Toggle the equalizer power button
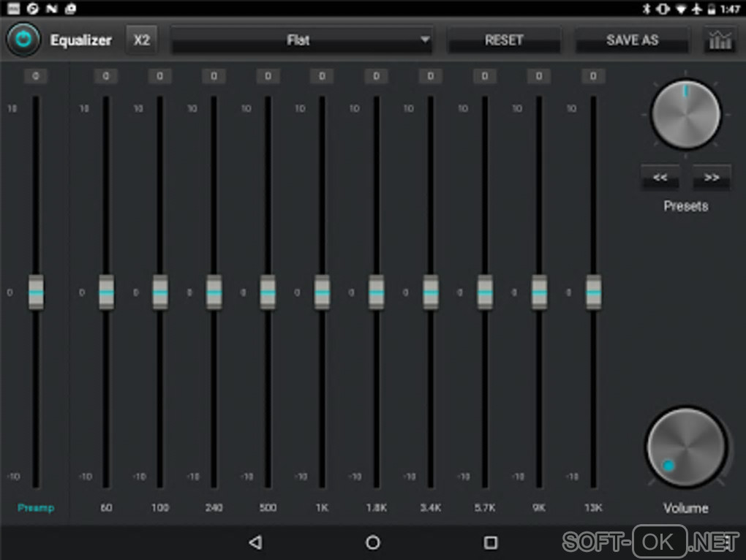The height and width of the screenshot is (560, 746). click(23, 39)
